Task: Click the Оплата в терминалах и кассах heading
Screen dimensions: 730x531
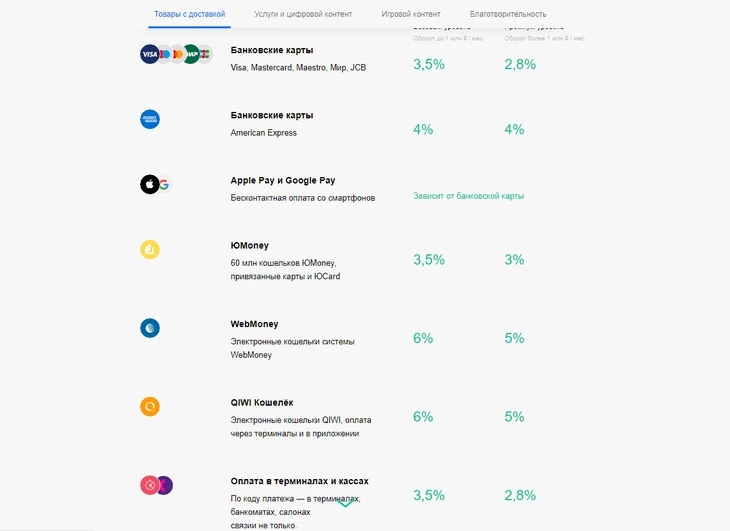Action: (299, 481)
